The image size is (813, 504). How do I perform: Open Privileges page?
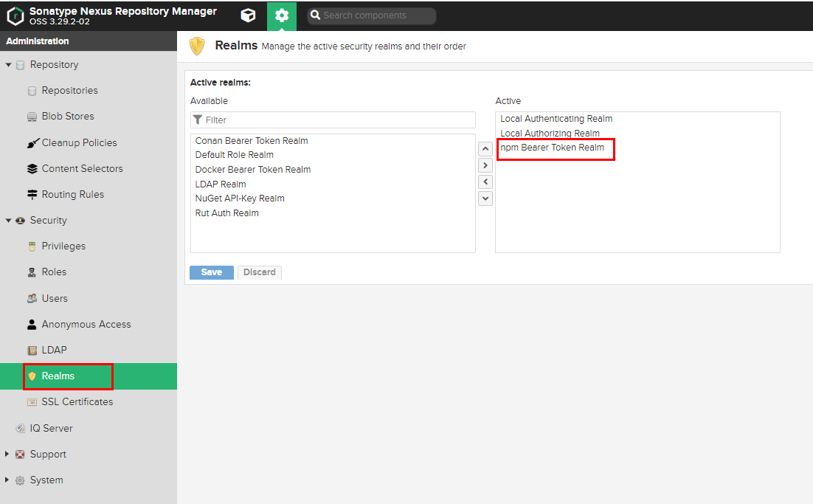click(x=63, y=246)
